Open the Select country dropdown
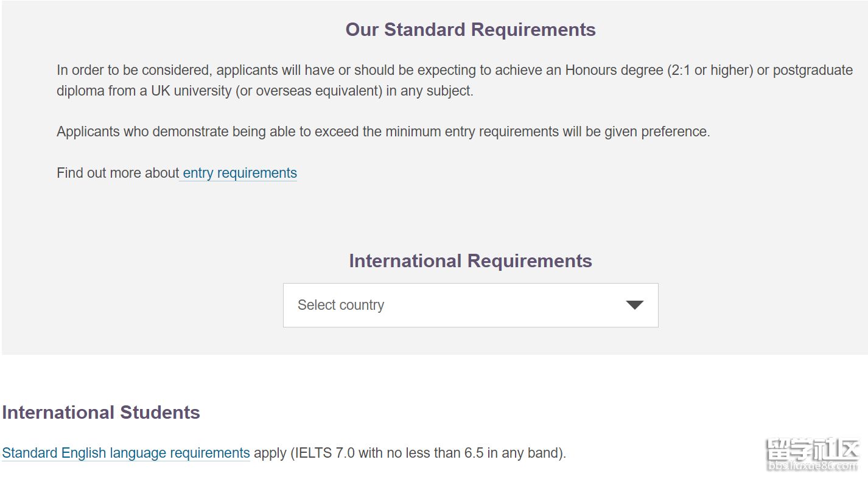Viewport: 868px width, 479px height. tap(470, 305)
